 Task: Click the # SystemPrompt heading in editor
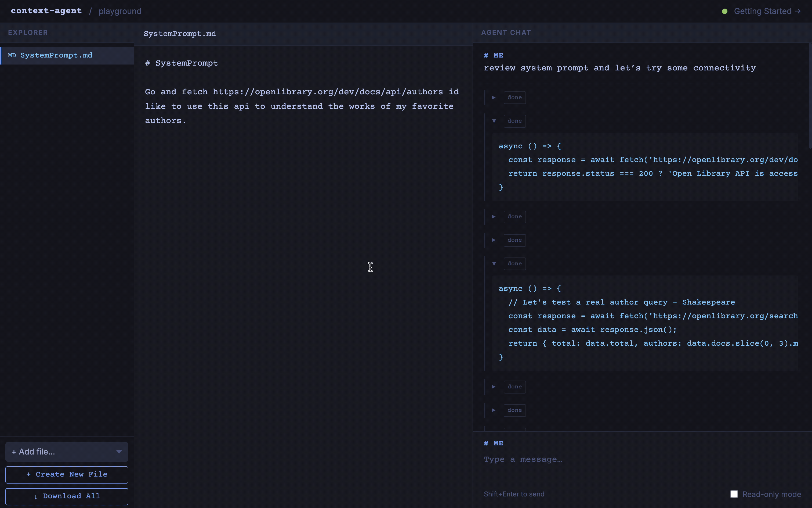tap(182, 63)
